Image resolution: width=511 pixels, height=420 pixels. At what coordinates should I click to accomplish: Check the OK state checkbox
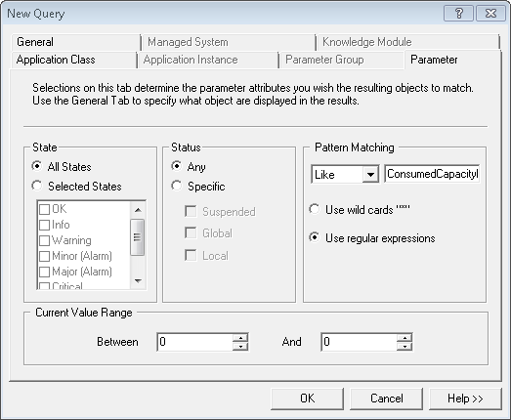44,209
